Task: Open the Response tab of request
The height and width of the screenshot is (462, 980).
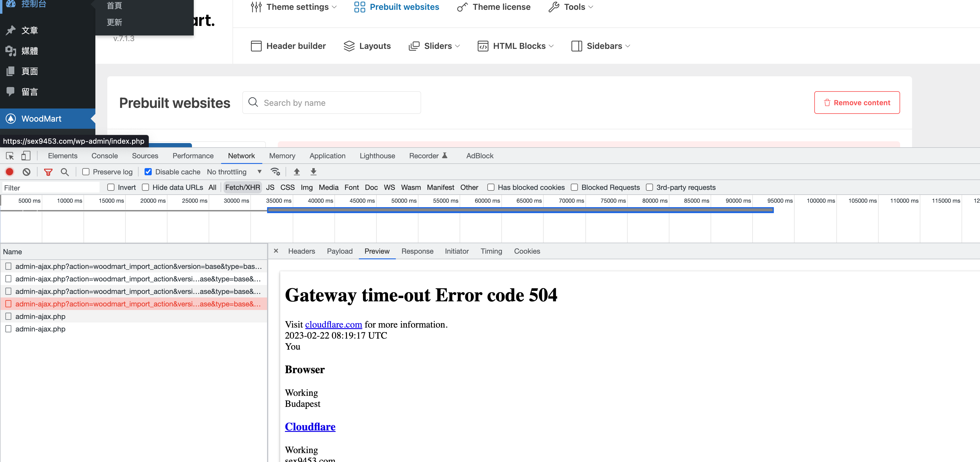Action: click(417, 251)
